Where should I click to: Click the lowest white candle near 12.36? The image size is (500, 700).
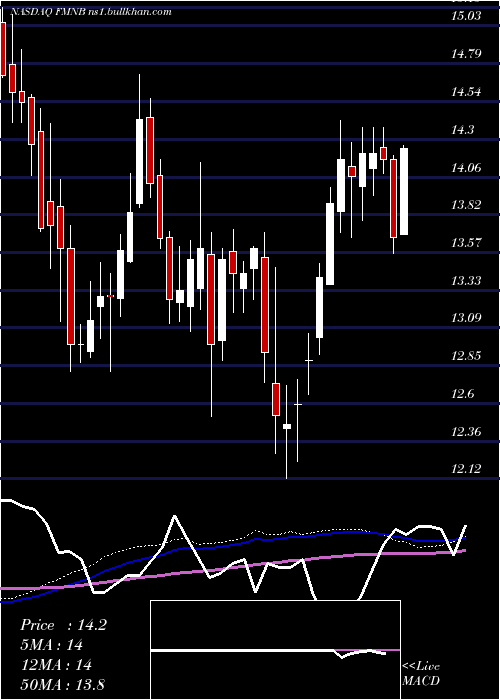(x=287, y=426)
